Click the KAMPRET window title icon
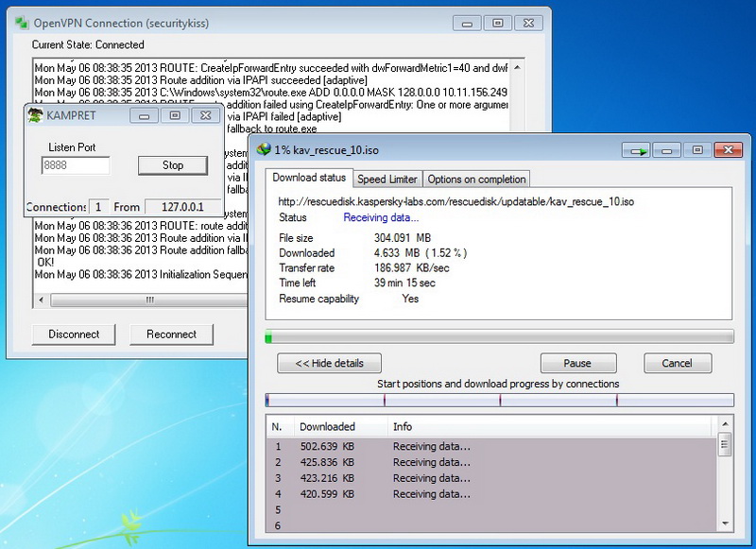 35,115
